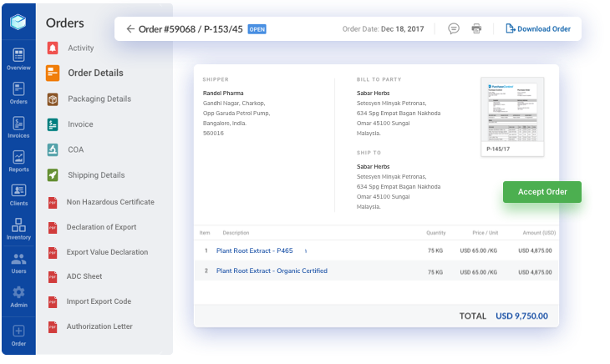
Task: Click the Orders panel heading
Action: coord(65,23)
